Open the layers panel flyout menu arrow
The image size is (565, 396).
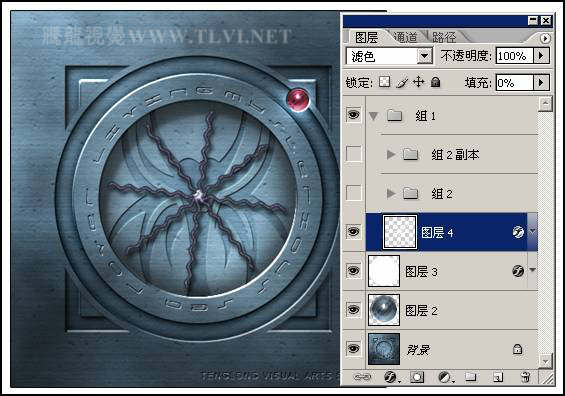[545, 38]
